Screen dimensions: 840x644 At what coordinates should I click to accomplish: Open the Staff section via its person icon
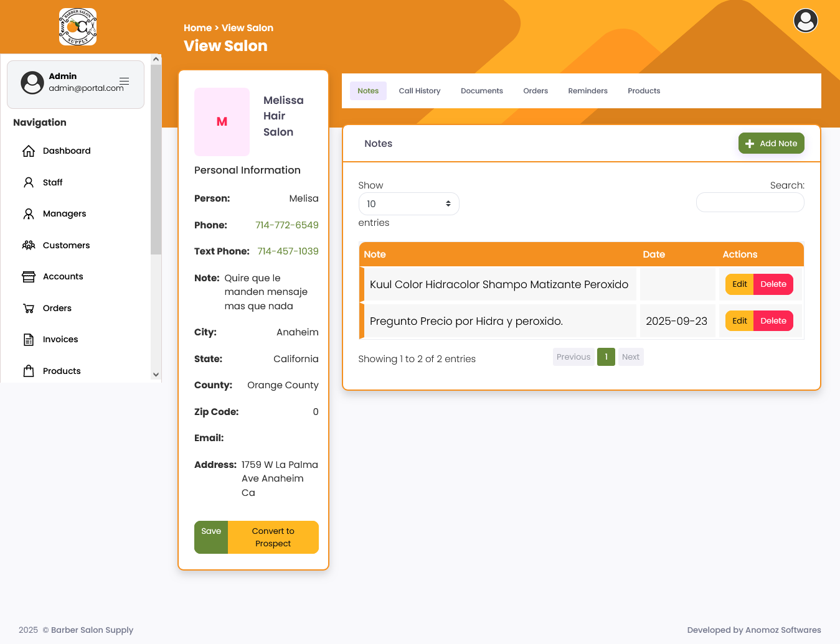click(x=29, y=182)
